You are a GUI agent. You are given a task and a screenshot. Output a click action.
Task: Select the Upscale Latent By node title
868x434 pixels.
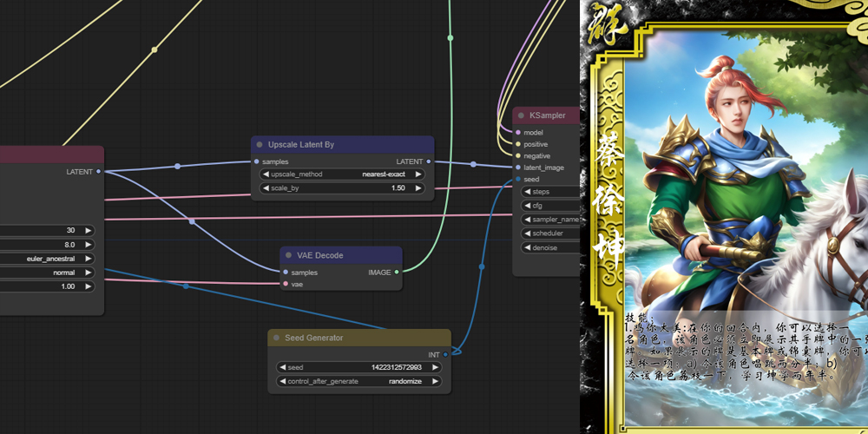[x=301, y=144]
